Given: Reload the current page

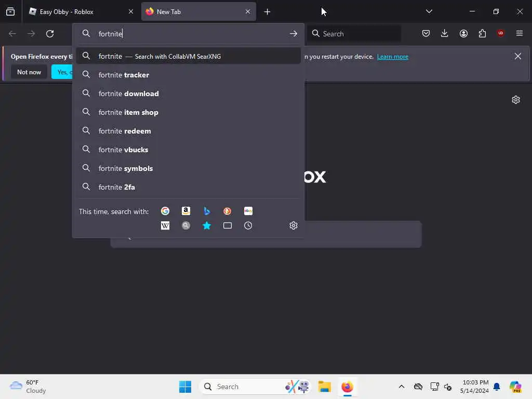Looking at the screenshot, I should [50, 34].
